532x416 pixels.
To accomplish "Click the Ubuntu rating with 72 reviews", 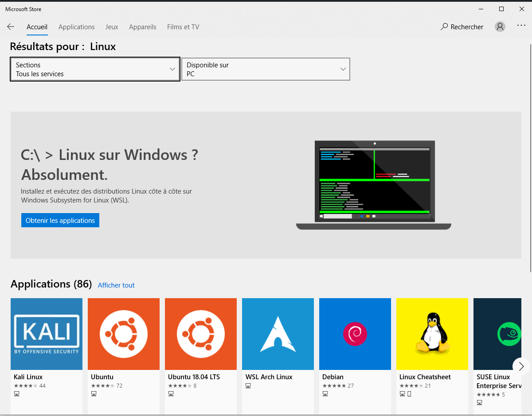I will click(x=107, y=386).
